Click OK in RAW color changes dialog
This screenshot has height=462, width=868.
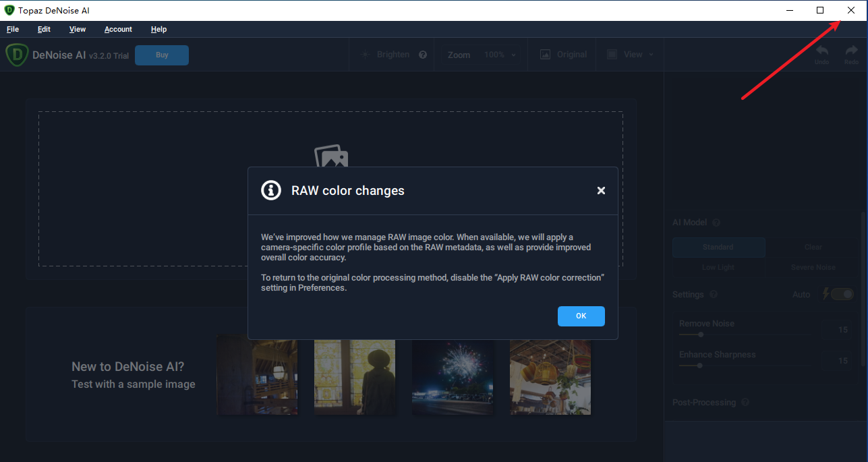(x=581, y=316)
